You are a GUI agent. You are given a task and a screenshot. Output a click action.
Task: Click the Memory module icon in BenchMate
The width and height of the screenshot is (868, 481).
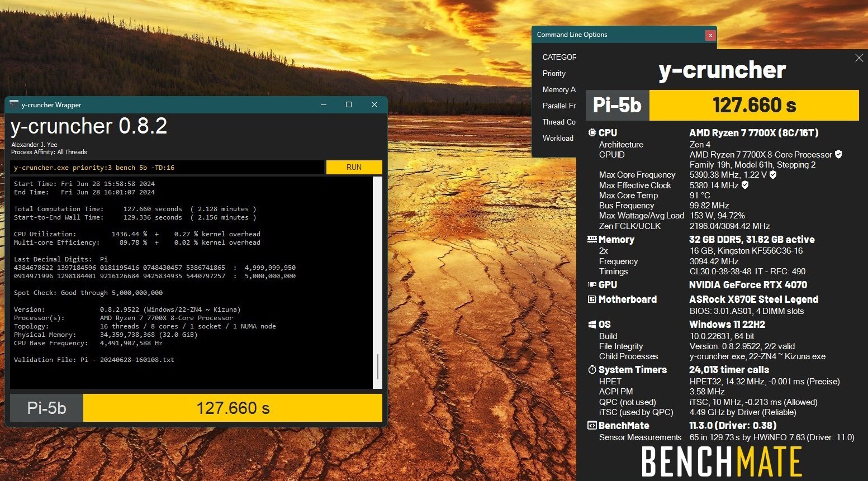point(592,239)
